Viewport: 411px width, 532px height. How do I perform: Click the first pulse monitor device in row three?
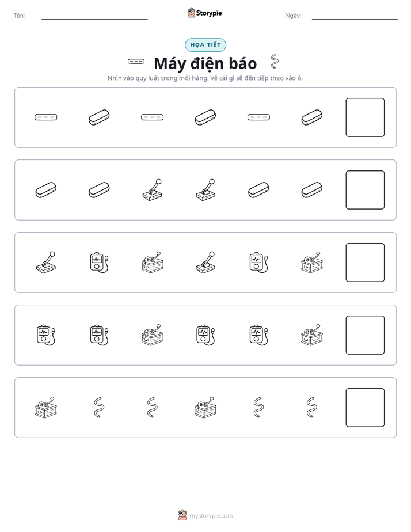click(x=99, y=263)
